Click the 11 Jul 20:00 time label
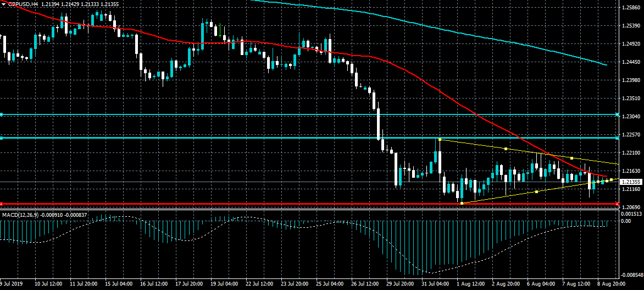This screenshot has height=290, width=644. click(84, 284)
